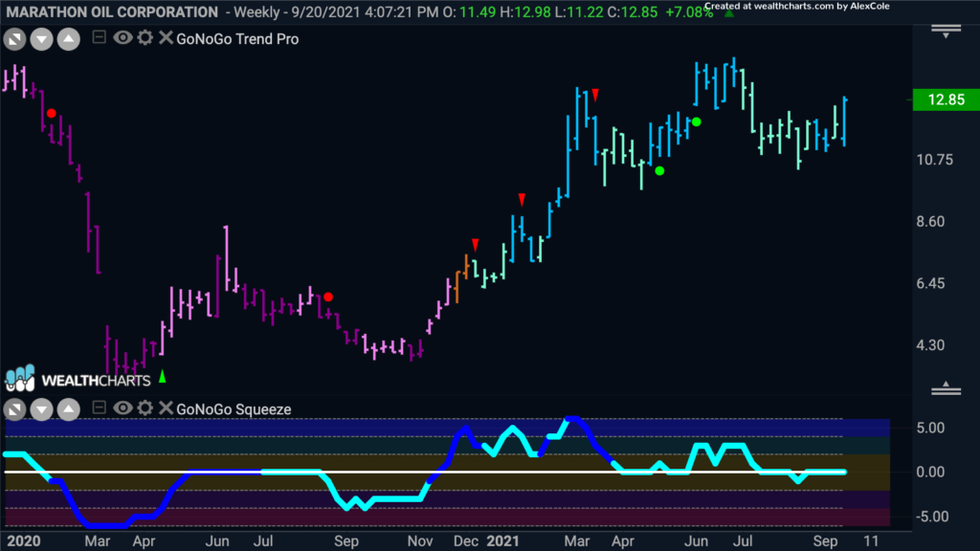Click the green dot marker near May 2021
Viewport: 980px width, 551px height.
point(659,170)
